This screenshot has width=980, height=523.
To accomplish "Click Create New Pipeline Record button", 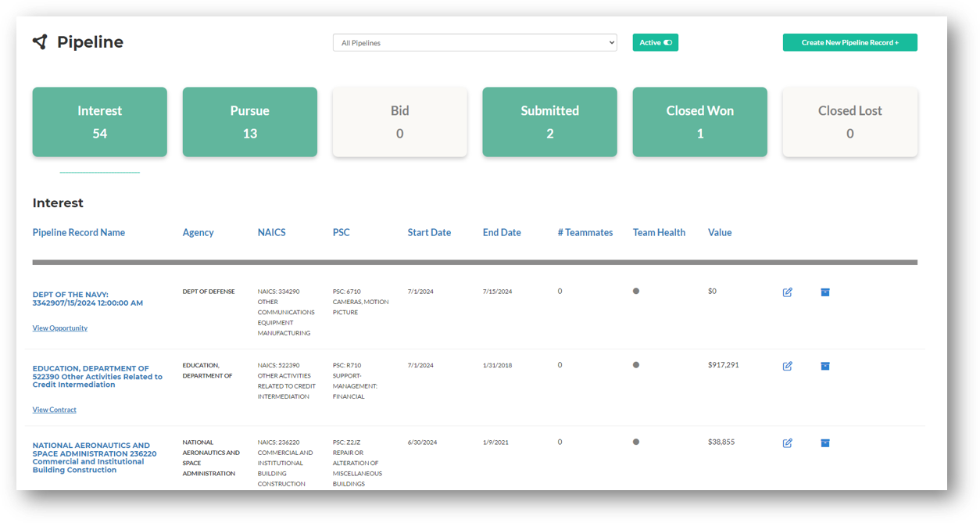I will pyautogui.click(x=849, y=42).
